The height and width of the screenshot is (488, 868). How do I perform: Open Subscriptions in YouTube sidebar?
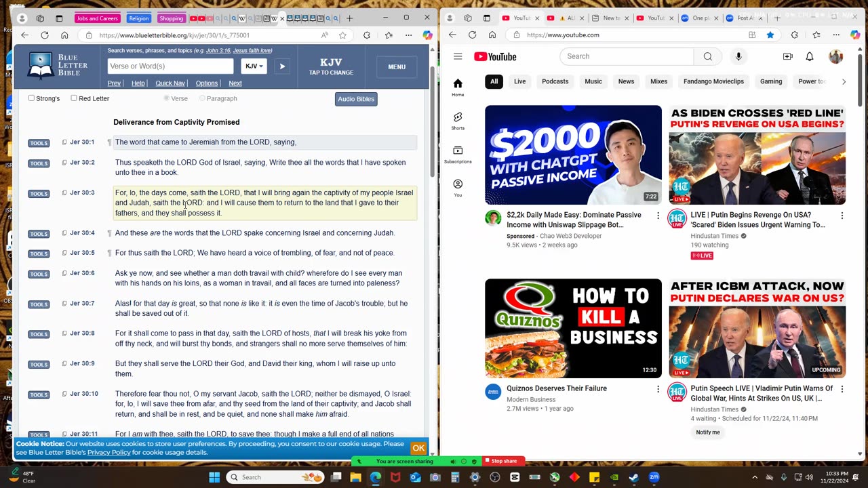[458, 155]
